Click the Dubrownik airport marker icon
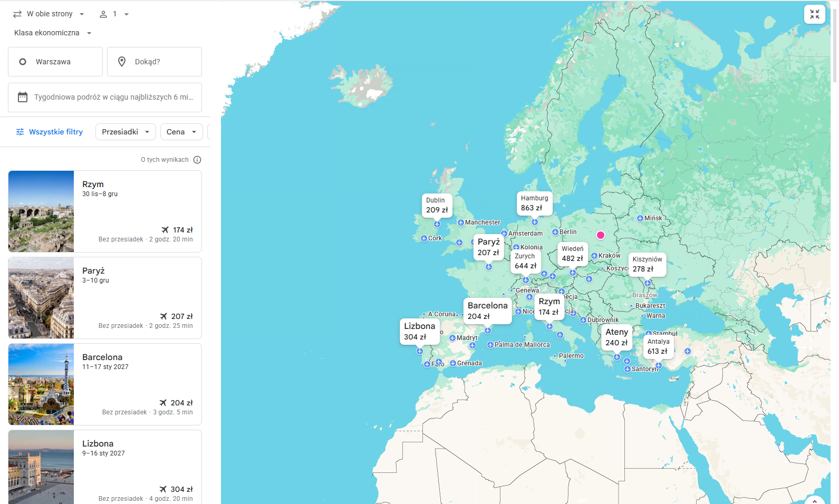The height and width of the screenshot is (504, 839). 583,320
